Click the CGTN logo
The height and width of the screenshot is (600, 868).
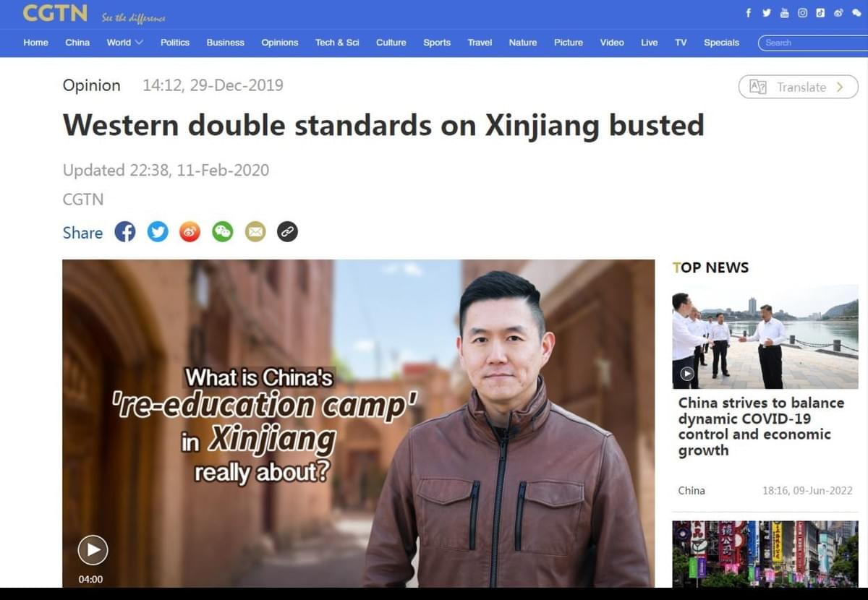pos(55,13)
